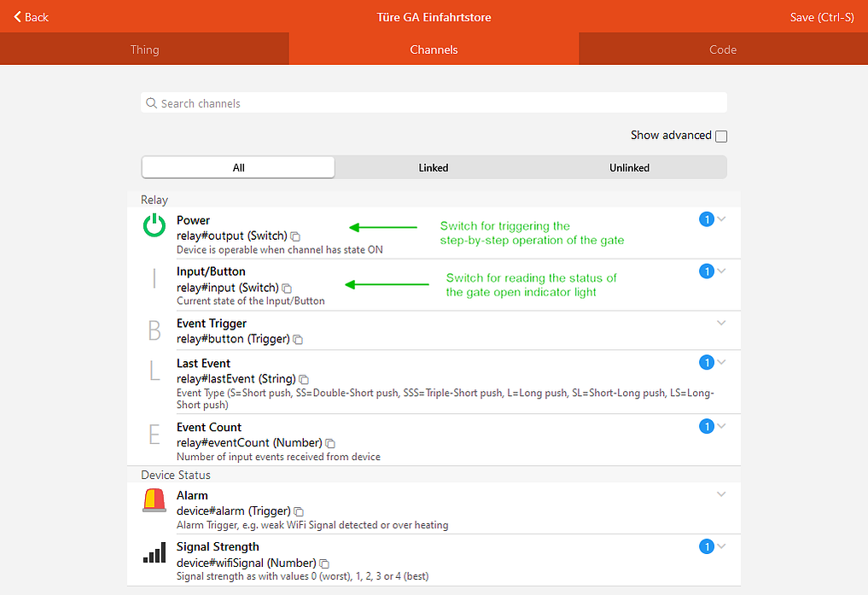Screen dimensions: 868x595
Task: Click Input/Button link count badge
Action: (707, 271)
